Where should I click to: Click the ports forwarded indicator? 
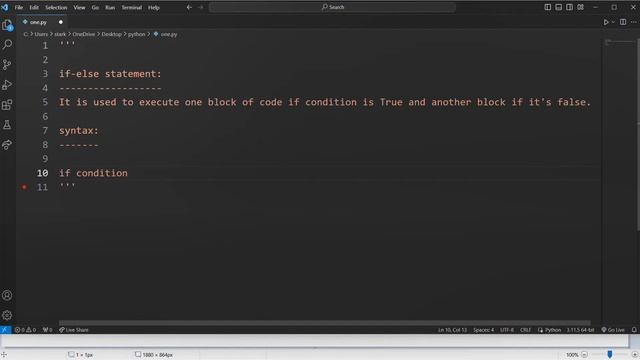[x=47, y=330]
